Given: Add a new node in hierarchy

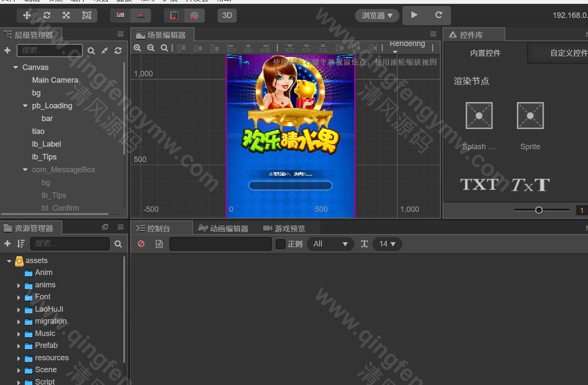Looking at the screenshot, I should pyautogui.click(x=7, y=50).
